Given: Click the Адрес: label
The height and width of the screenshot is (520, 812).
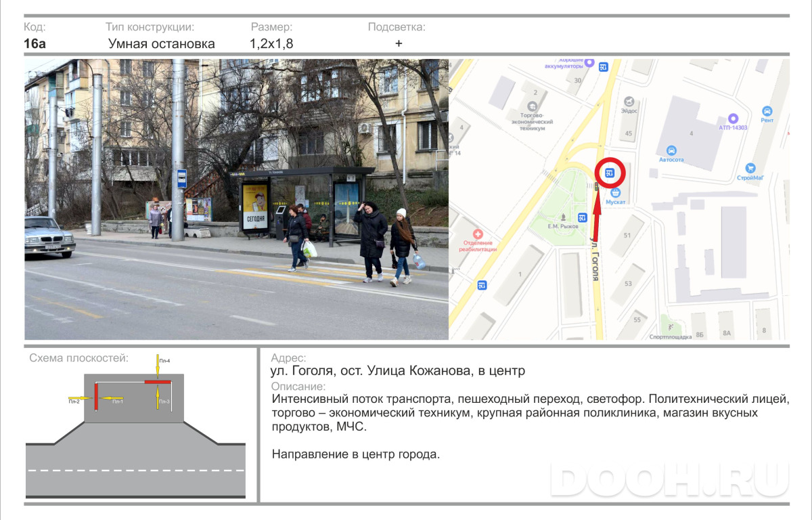Looking at the screenshot, I should pos(288,358).
